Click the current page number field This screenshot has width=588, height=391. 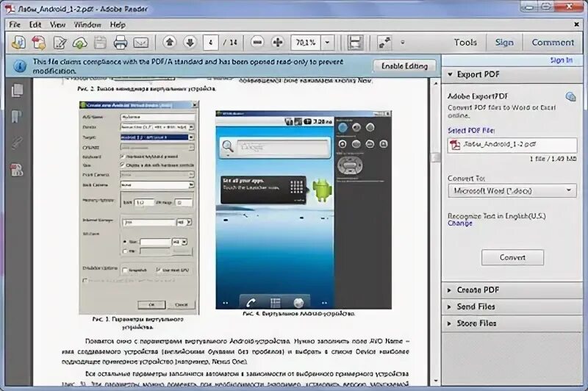211,43
